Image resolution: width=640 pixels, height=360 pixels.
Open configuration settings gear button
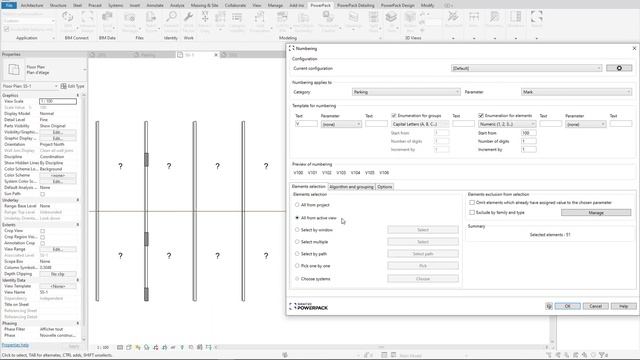click(x=619, y=68)
